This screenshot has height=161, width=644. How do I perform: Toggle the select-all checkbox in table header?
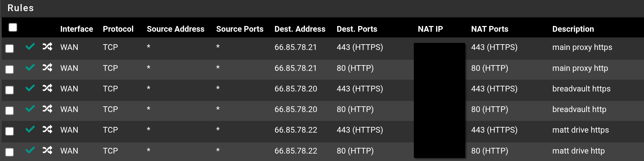click(x=13, y=27)
